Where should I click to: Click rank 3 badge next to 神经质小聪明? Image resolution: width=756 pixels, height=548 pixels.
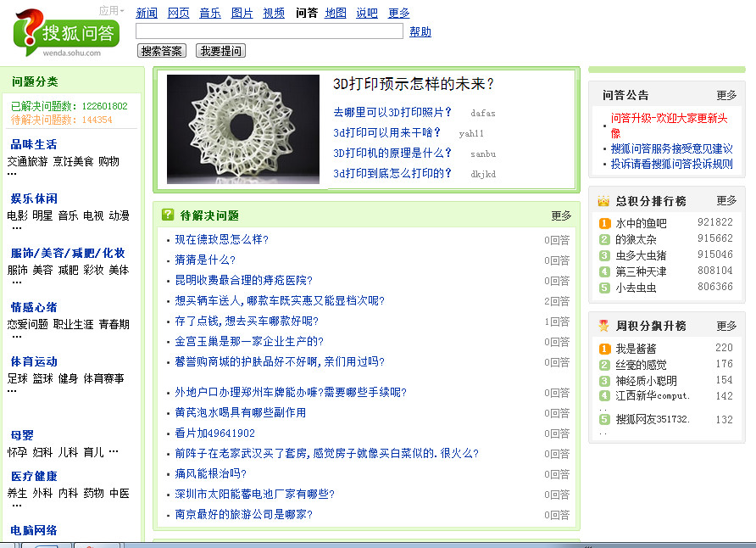point(604,381)
